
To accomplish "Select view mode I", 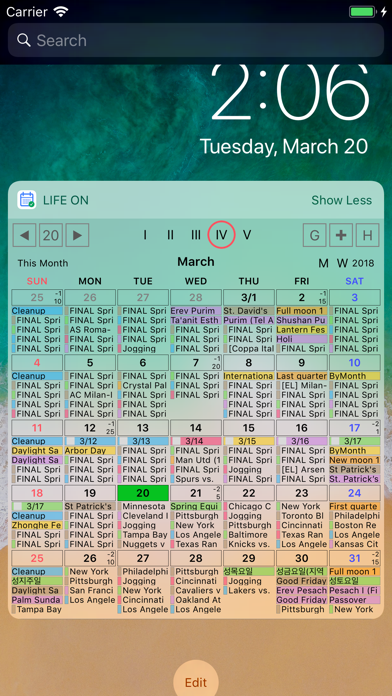I will (x=145, y=235).
